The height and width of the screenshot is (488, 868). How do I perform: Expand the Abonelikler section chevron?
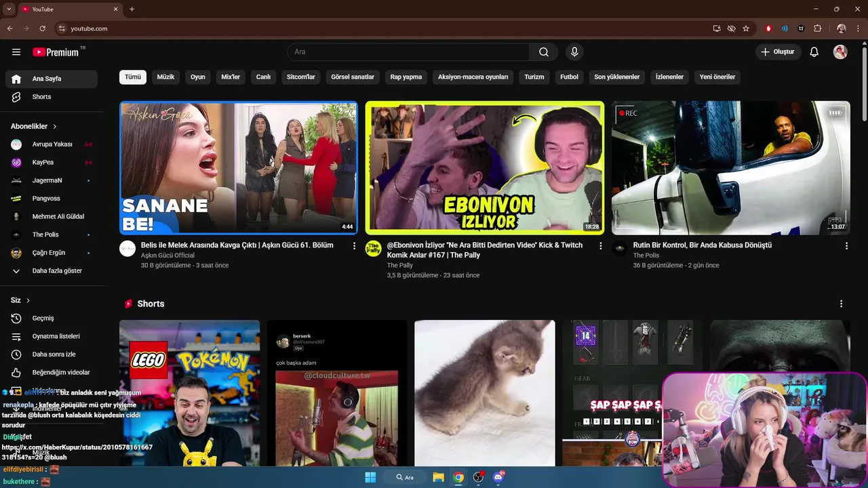coord(55,127)
